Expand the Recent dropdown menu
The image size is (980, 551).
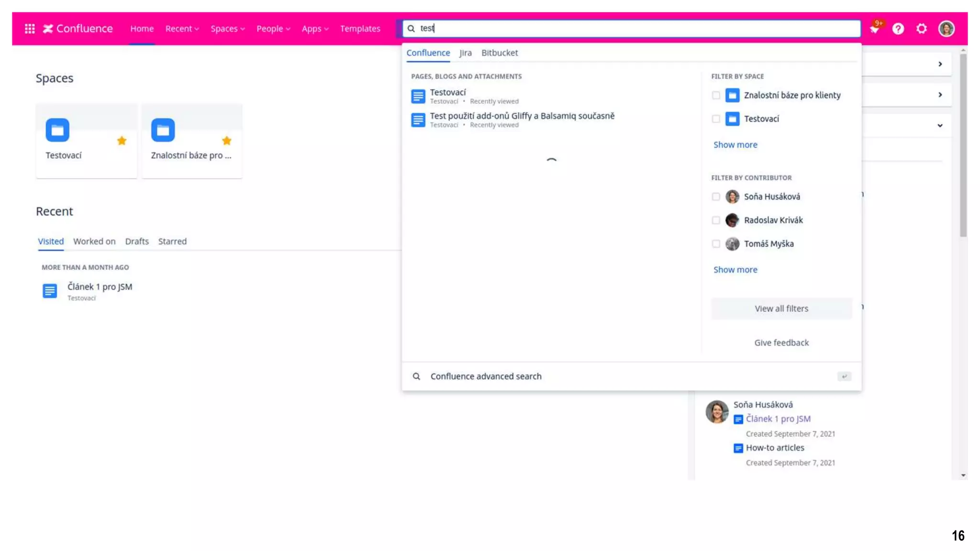point(182,29)
